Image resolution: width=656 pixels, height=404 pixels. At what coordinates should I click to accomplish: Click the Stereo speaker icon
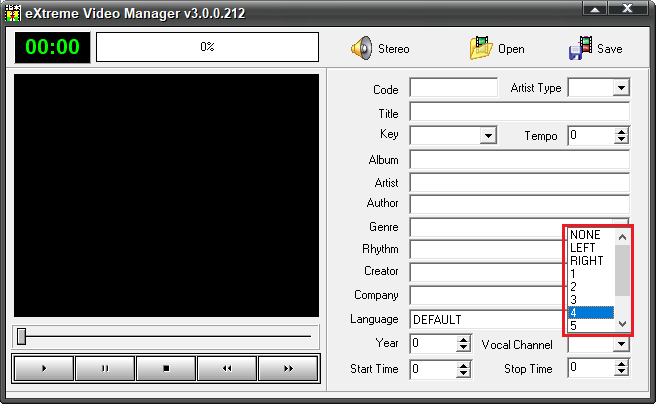click(361, 48)
